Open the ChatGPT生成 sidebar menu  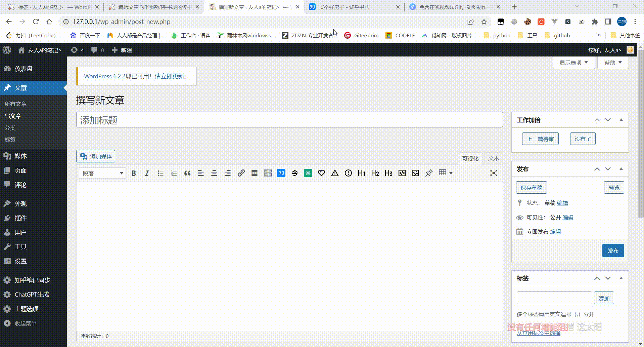click(32, 294)
